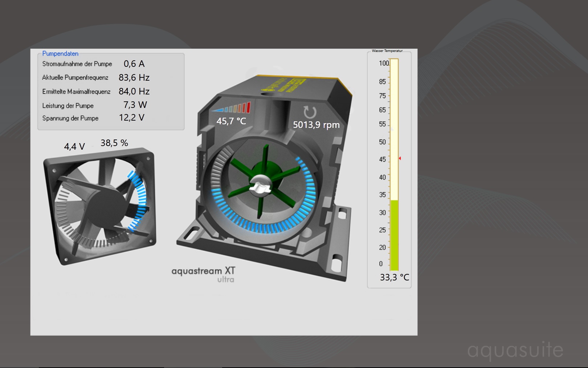The image size is (588, 368).
Task: Select the "0,6 A" current value
Action: (134, 64)
